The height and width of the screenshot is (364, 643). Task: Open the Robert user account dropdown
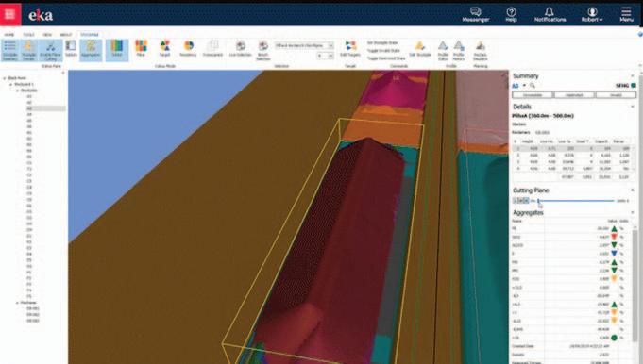click(x=592, y=14)
